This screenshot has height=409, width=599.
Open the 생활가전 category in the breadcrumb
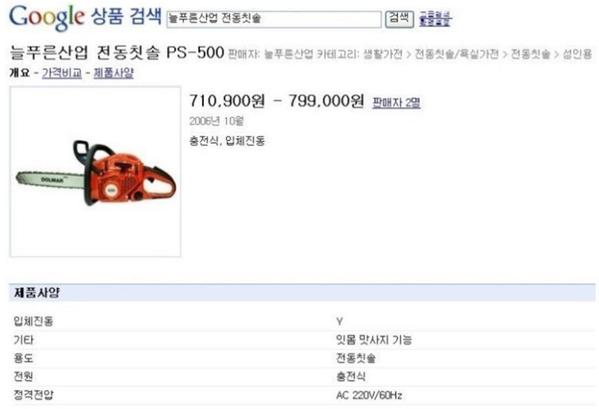coord(383,54)
